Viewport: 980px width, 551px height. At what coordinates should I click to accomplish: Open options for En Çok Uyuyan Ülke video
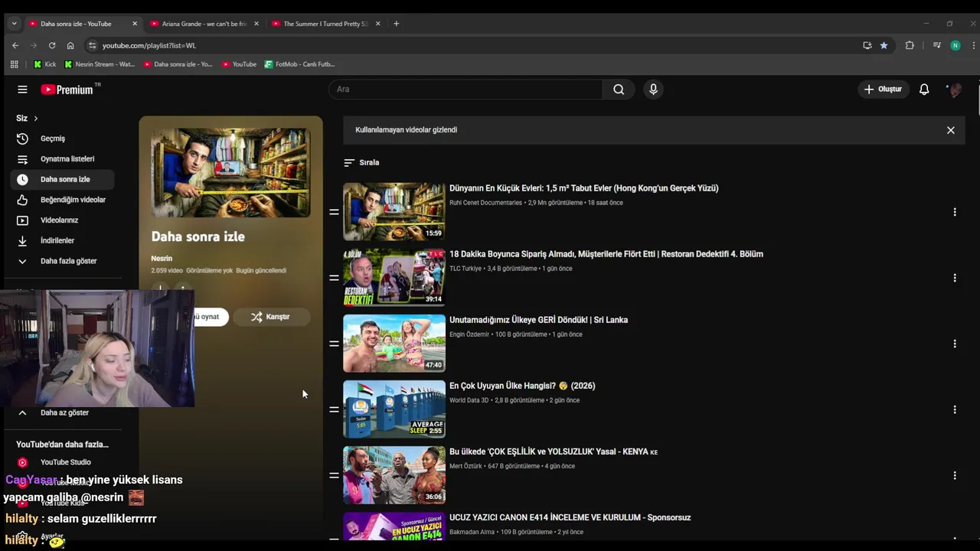[x=955, y=409]
